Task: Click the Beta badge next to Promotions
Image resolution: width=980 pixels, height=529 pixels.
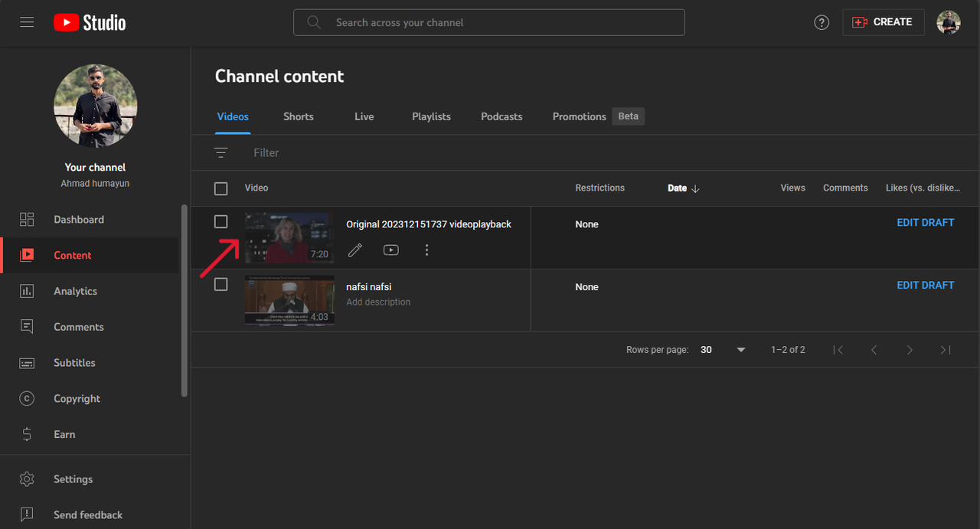Action: (628, 116)
